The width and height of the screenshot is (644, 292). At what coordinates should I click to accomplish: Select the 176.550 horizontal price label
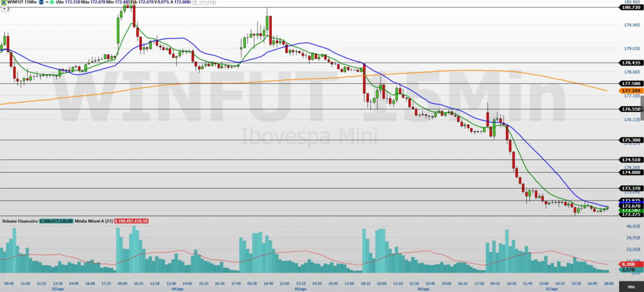click(x=631, y=109)
